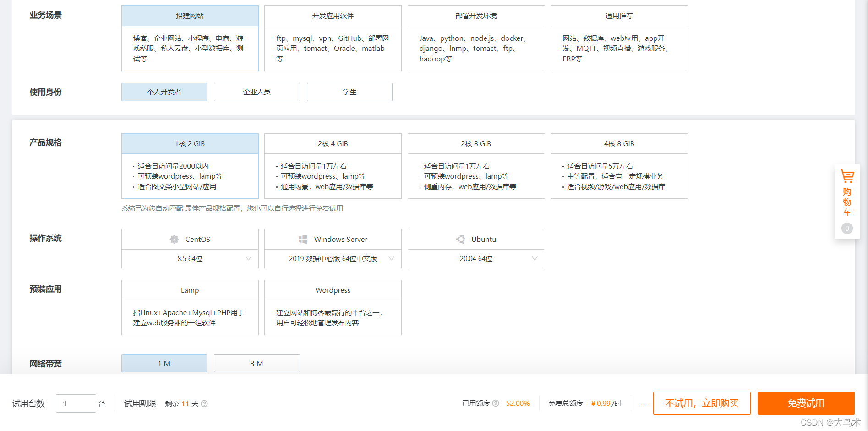Click the 不试用，立即购买 button
The height and width of the screenshot is (431, 868).
[702, 403]
